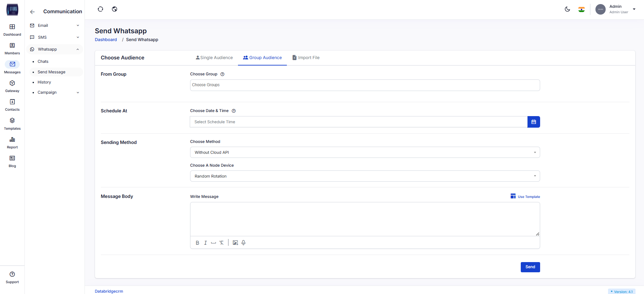Click the globe icon in top bar
This screenshot has height=294, width=644.
point(115,9)
